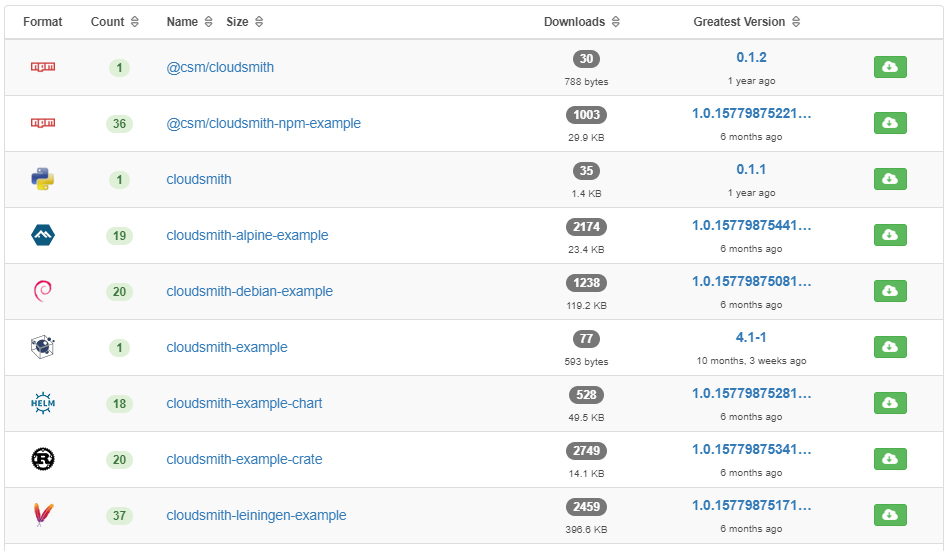The image size is (948, 551).
Task: Sort the table by Count column
Action: click(115, 22)
